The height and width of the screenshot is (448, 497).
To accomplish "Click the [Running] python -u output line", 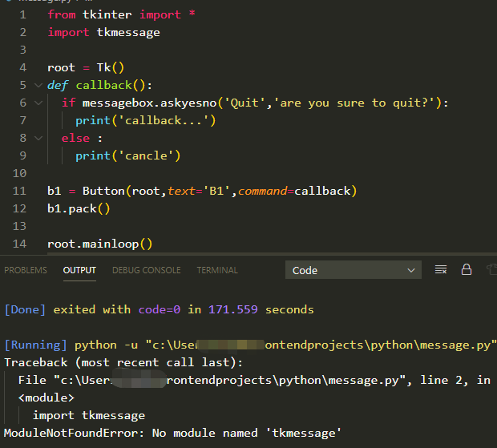I will pos(250,345).
